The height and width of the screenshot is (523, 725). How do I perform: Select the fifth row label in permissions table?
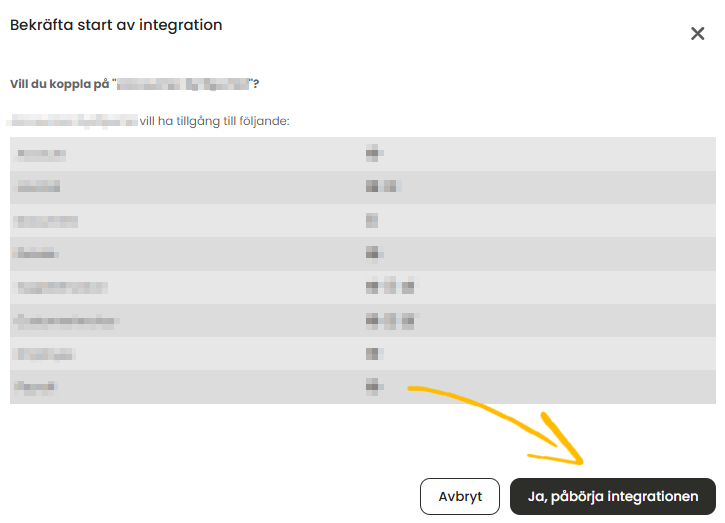[62, 288]
